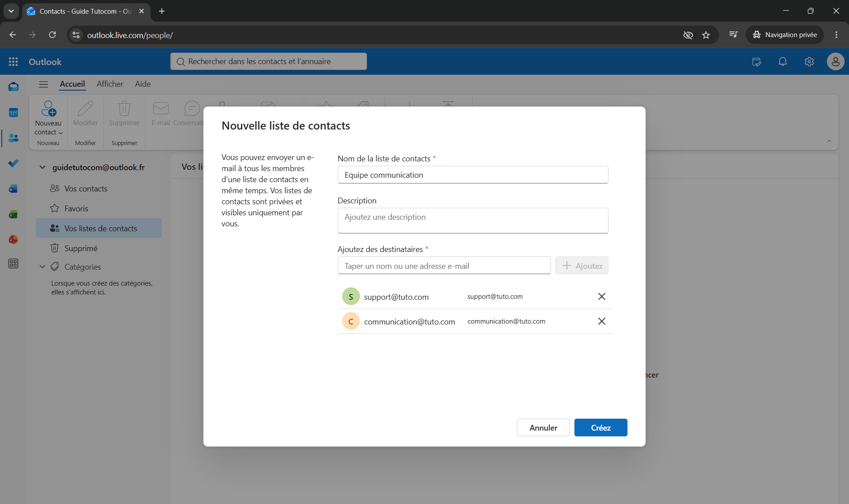Open a new browser tab
The image size is (849, 504).
[x=162, y=11]
